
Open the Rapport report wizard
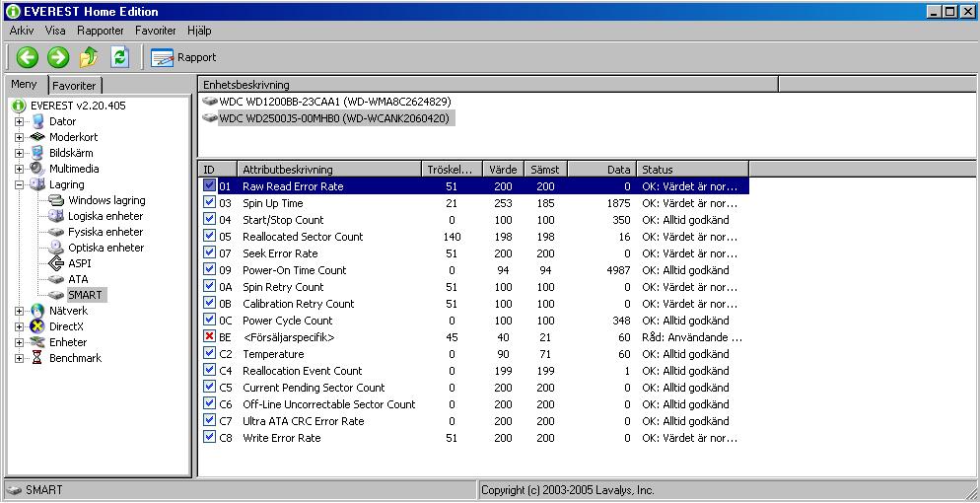(183, 57)
